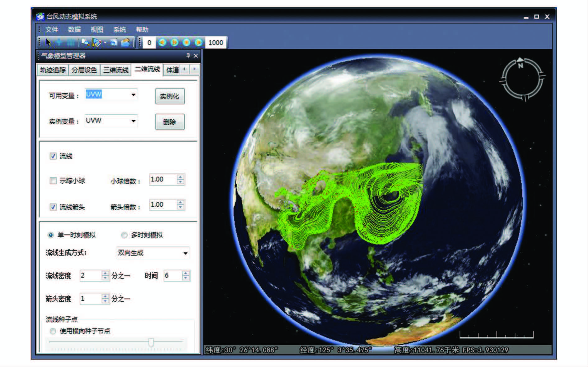Click the 删除 button
588x367 pixels.
point(170,122)
